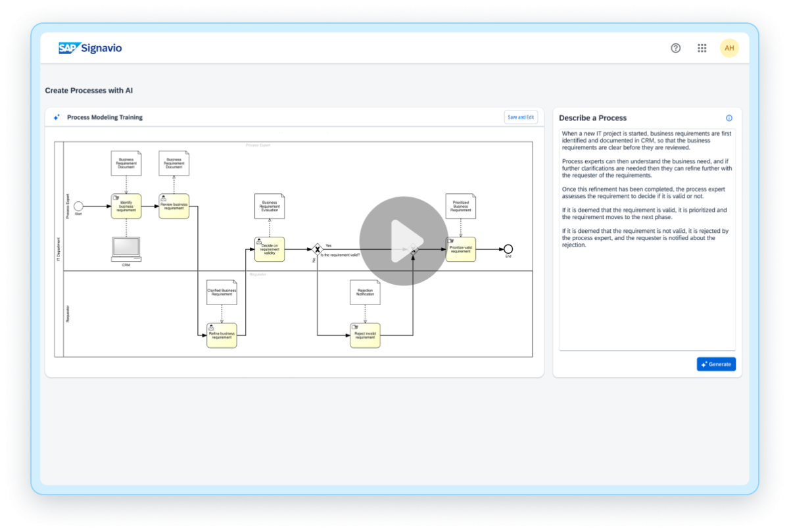Select the 'Decide on requirement validity' task

269,249
